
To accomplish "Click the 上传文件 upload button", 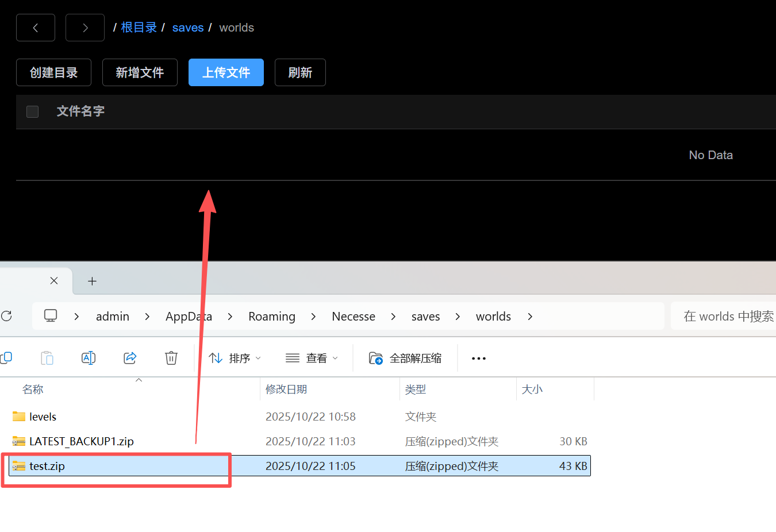I will pyautogui.click(x=226, y=72).
